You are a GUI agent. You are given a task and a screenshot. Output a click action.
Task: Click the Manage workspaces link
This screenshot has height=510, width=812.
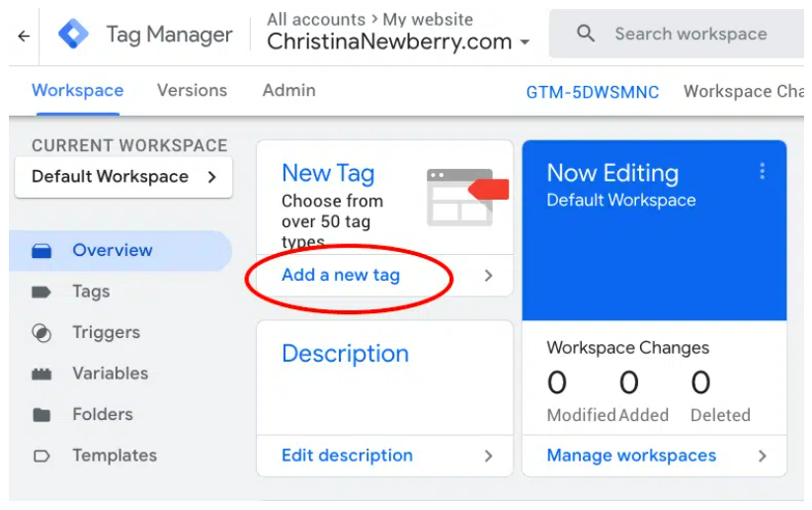point(631,455)
